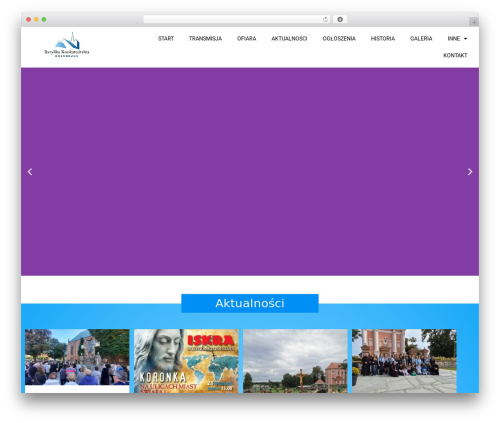Minimize the window with the yellow button

pyautogui.click(x=36, y=20)
